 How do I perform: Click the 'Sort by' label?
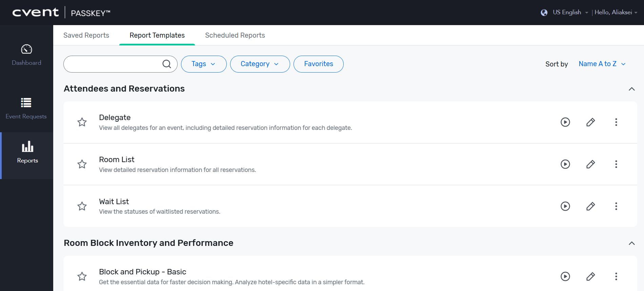(556, 64)
